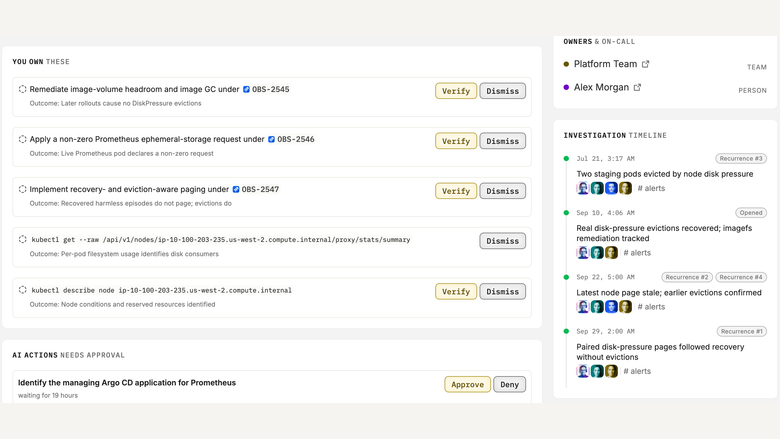Open the OBS-2546 ticket link

click(296, 139)
